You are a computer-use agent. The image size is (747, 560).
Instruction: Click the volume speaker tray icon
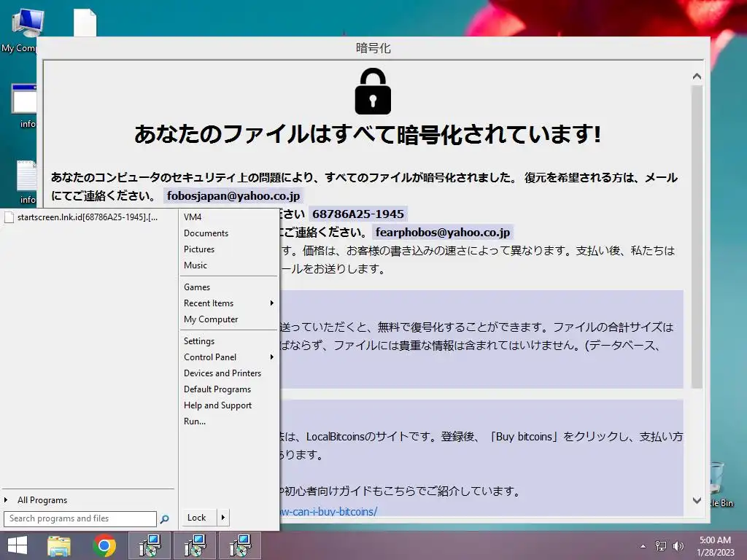[678, 546]
